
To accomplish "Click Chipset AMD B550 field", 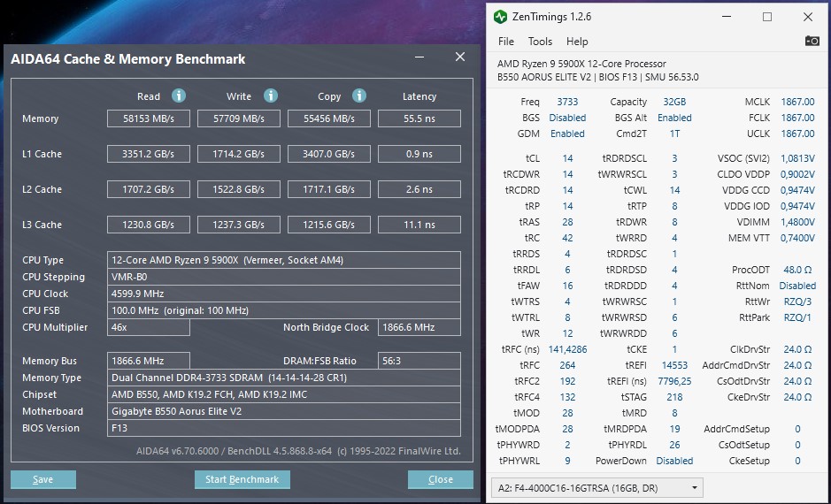I will click(x=283, y=394).
